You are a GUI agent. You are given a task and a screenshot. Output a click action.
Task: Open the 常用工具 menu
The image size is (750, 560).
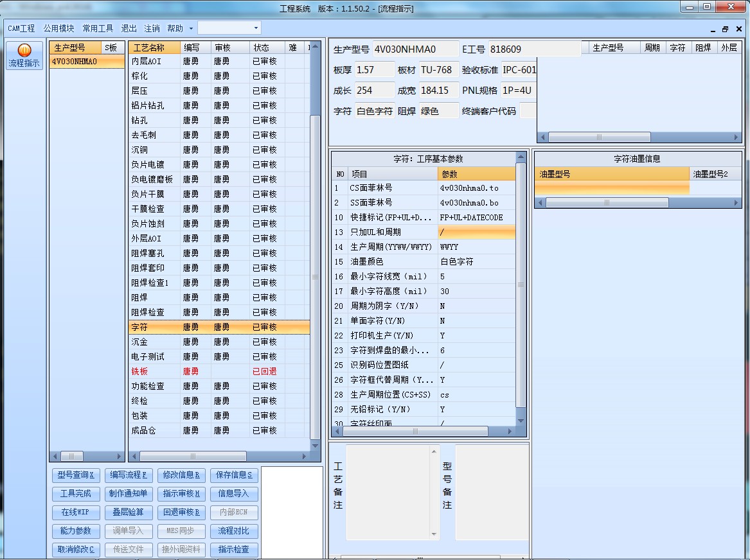tap(98, 28)
